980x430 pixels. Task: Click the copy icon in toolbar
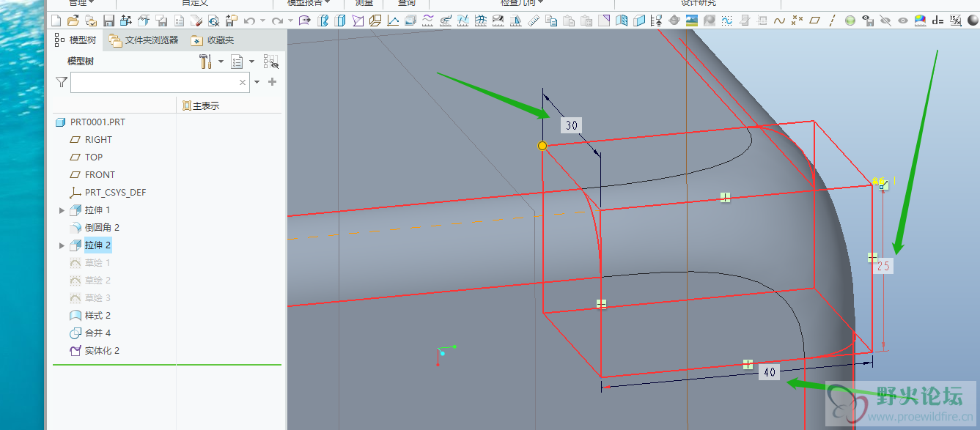[551, 21]
